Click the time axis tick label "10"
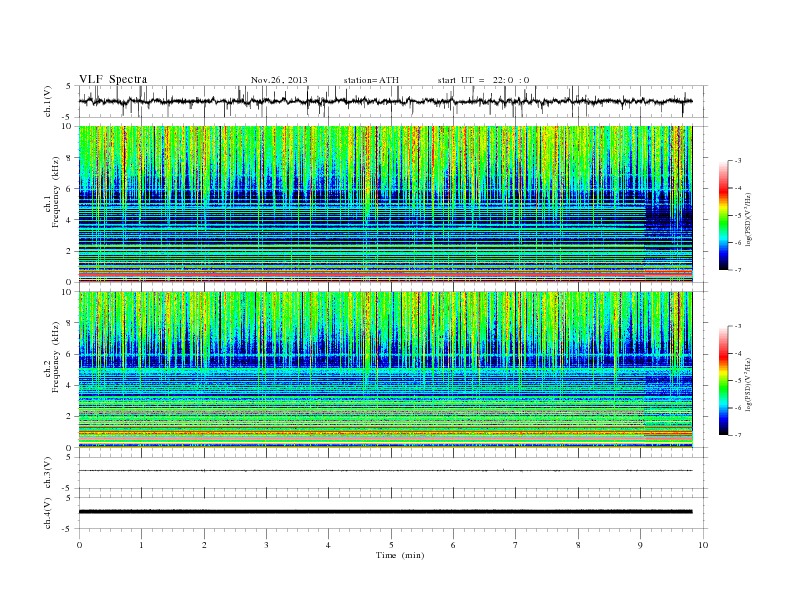Image resolution: width=792 pixels, height=612 pixels. tap(703, 545)
